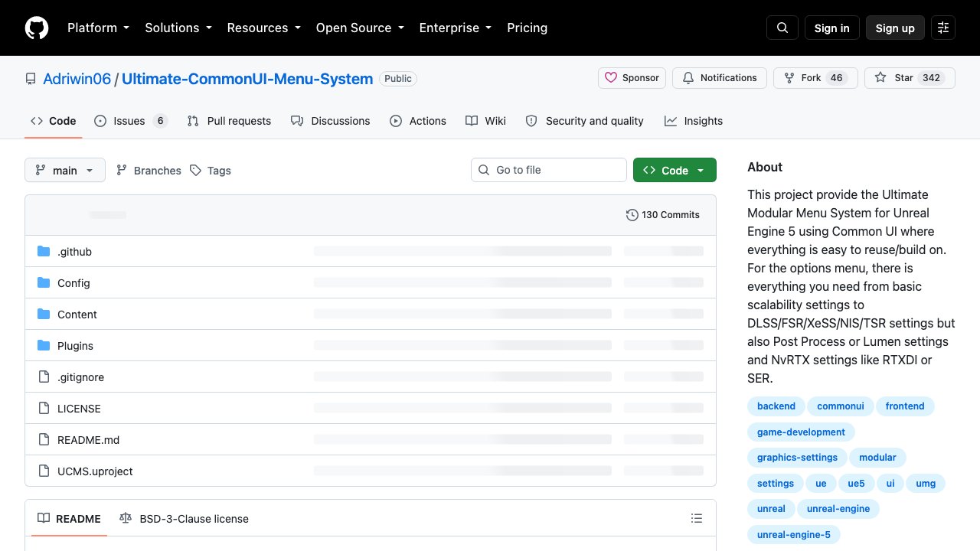The height and width of the screenshot is (551, 980).
Task: Open the README.md file
Action: click(x=88, y=440)
